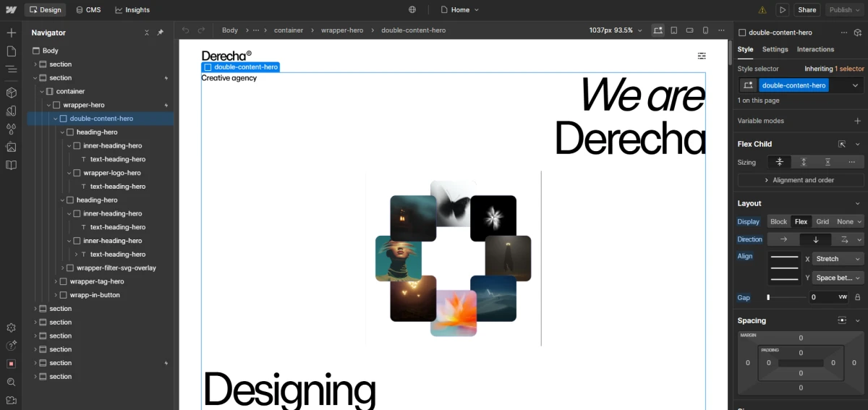868x410 pixels.
Task: Click the warning triangle icon
Action: tap(762, 10)
